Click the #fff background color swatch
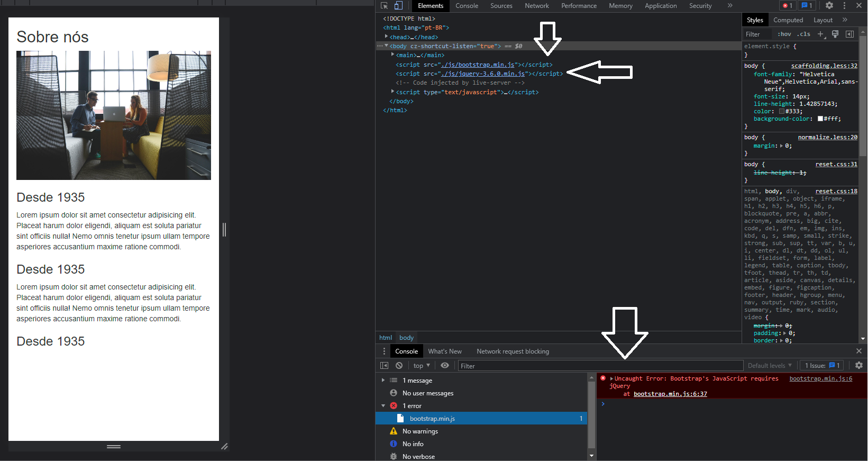This screenshot has width=868, height=461. pos(820,119)
